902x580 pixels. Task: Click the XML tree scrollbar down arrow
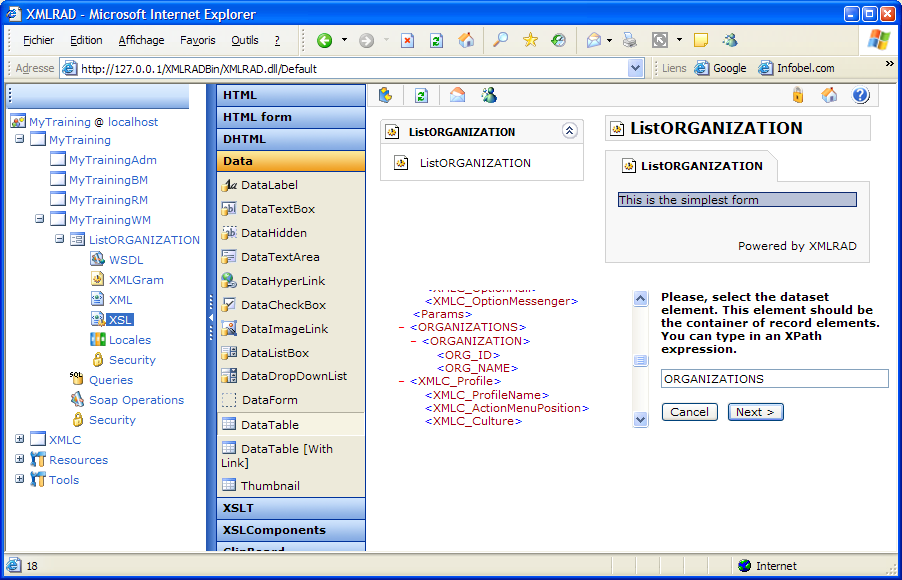click(x=641, y=420)
